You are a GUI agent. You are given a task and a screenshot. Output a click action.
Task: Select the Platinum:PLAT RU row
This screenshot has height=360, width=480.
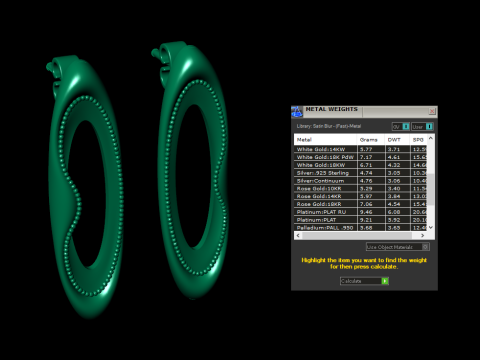(x=360, y=212)
